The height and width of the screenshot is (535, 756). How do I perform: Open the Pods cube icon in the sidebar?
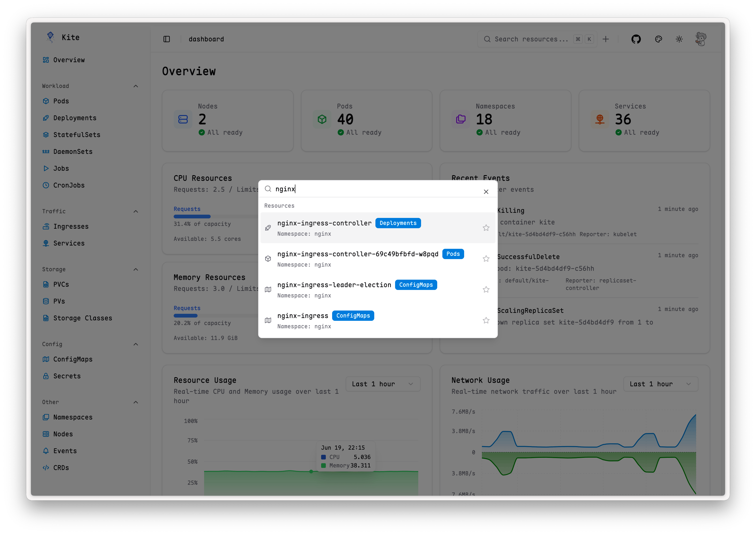click(46, 101)
